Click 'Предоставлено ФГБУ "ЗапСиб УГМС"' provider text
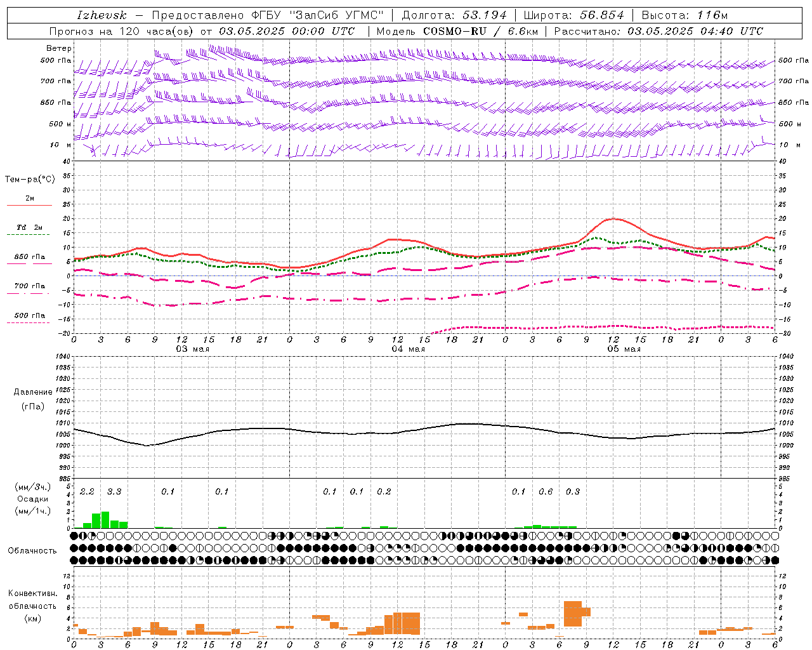The height and width of the screenshot is (650, 812). [x=268, y=15]
